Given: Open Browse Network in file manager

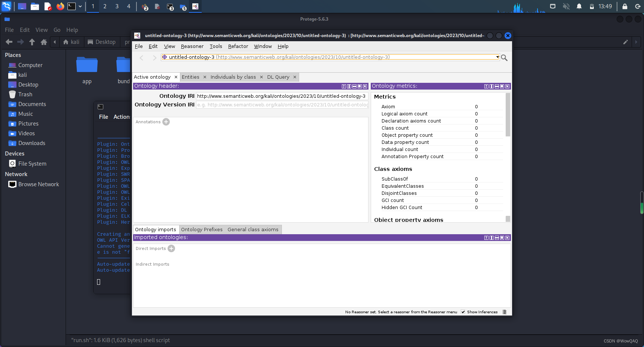Looking at the screenshot, I should pyautogui.click(x=39, y=184).
